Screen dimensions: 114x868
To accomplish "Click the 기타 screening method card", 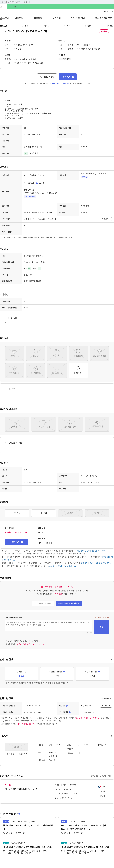I will pyautogui.click(x=97, y=513).
